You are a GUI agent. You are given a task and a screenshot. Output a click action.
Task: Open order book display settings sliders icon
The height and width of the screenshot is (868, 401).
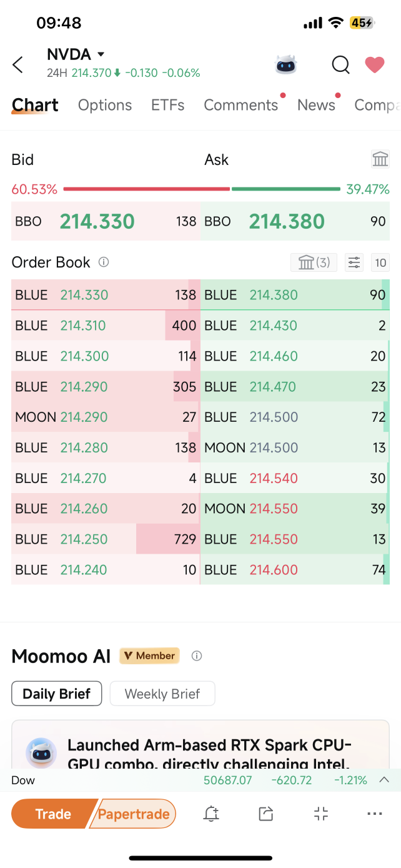pyautogui.click(x=354, y=262)
